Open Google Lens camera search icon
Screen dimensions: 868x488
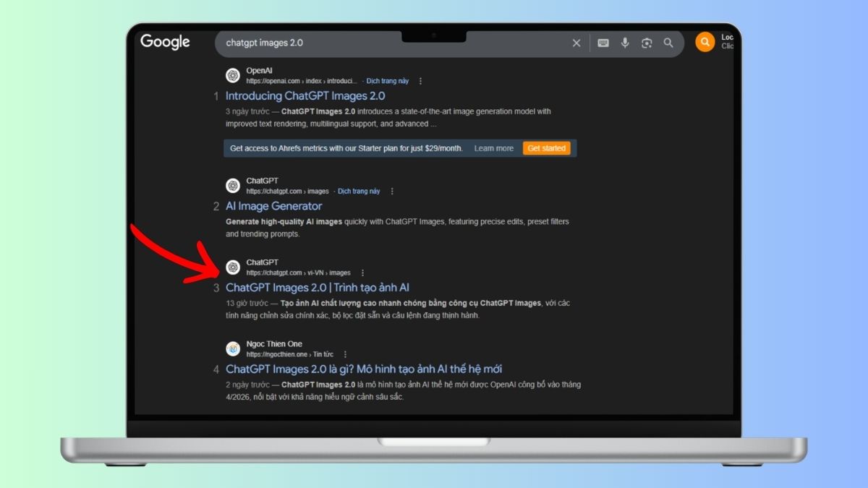click(646, 43)
